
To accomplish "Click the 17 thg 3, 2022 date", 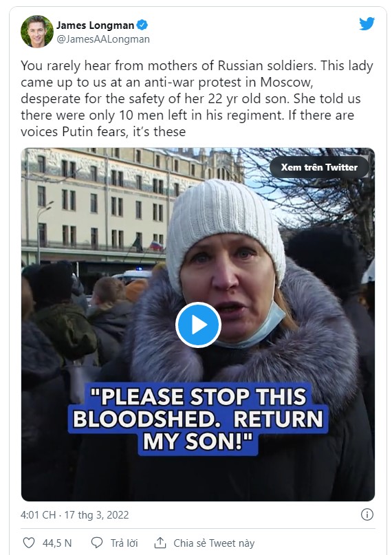I will 96,514.
